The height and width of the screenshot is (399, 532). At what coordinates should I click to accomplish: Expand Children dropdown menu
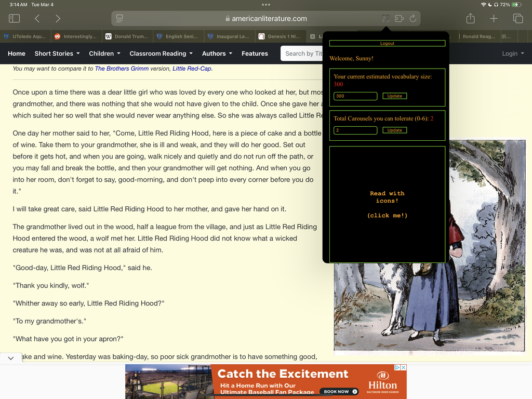(x=104, y=54)
